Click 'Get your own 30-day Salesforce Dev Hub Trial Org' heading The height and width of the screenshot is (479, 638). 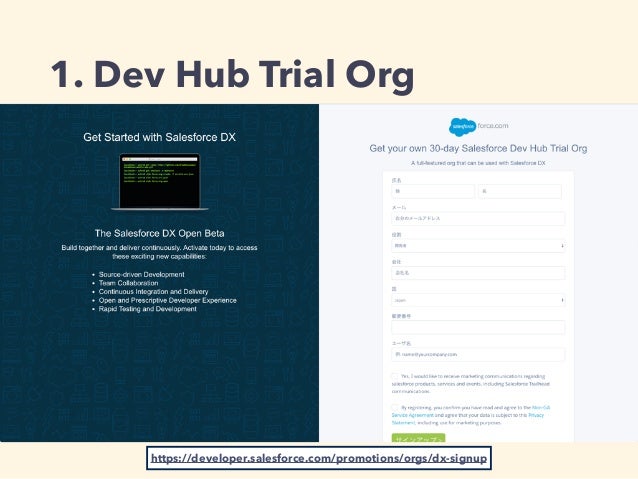pos(478,149)
